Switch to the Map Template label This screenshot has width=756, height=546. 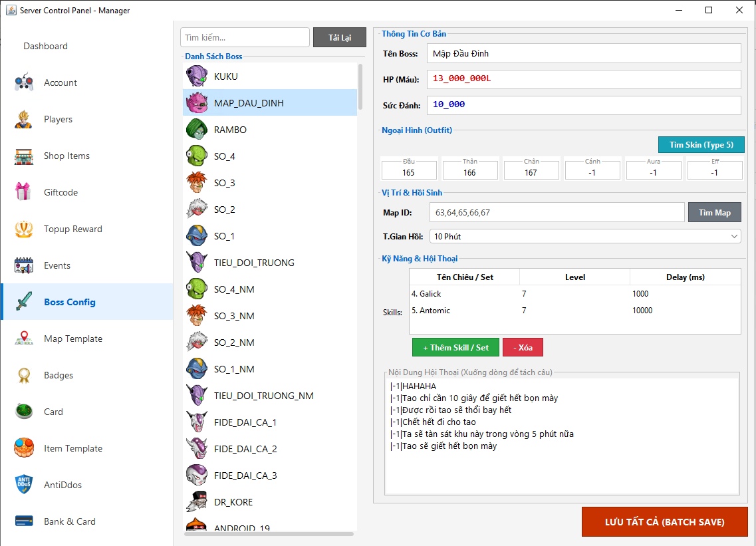(x=72, y=339)
